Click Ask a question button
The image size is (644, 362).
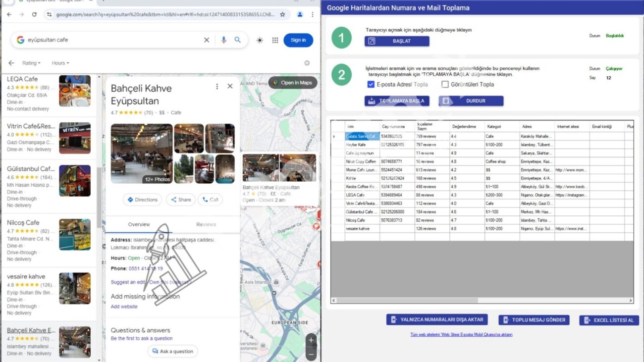[172, 351]
